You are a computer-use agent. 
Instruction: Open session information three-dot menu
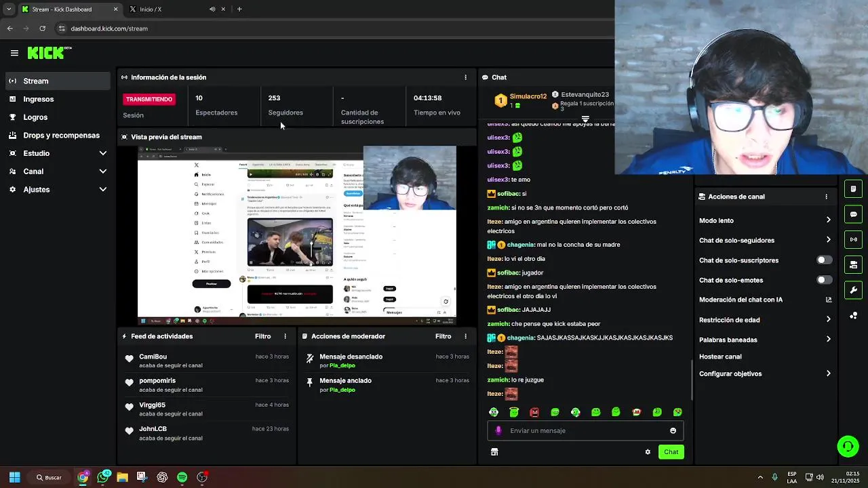click(465, 77)
